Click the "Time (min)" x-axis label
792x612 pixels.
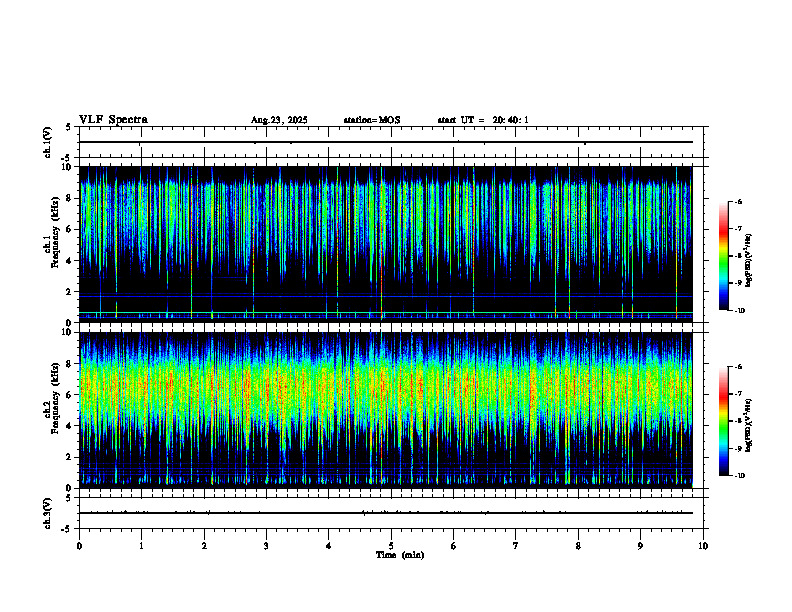[400, 555]
